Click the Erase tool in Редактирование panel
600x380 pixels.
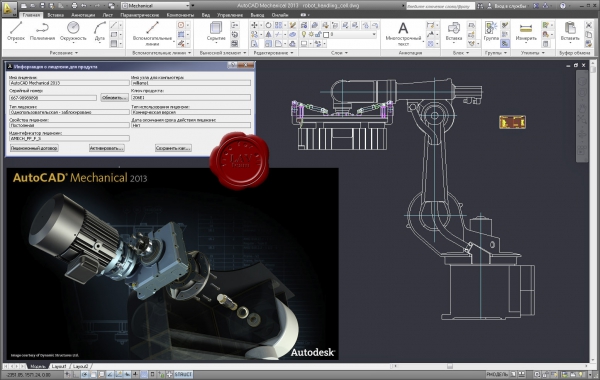(293, 25)
